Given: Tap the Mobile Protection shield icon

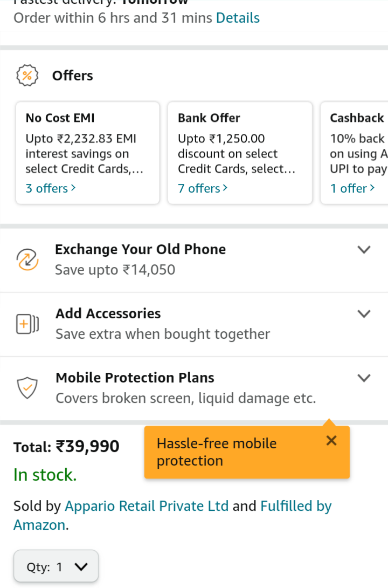Looking at the screenshot, I should coord(27,388).
